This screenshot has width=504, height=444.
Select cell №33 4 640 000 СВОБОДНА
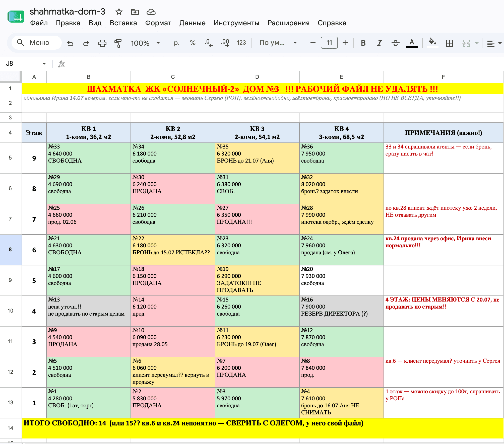(x=89, y=158)
